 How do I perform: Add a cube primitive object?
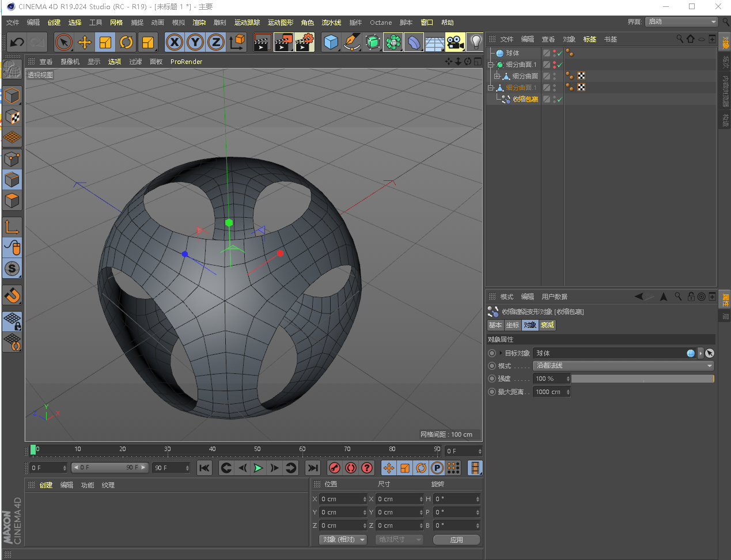pyautogui.click(x=331, y=42)
